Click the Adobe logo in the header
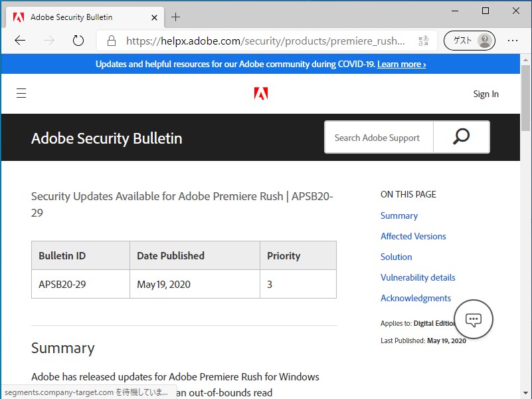This screenshot has height=399, width=532. pyautogui.click(x=261, y=93)
